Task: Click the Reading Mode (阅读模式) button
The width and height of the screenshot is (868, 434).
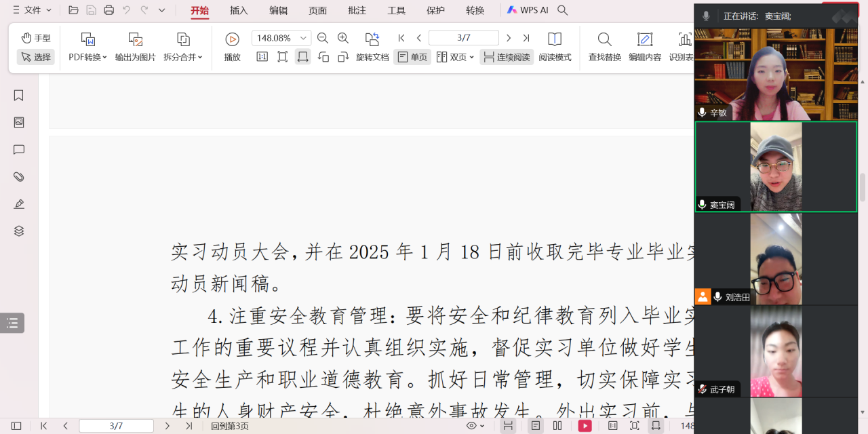Action: point(555,46)
